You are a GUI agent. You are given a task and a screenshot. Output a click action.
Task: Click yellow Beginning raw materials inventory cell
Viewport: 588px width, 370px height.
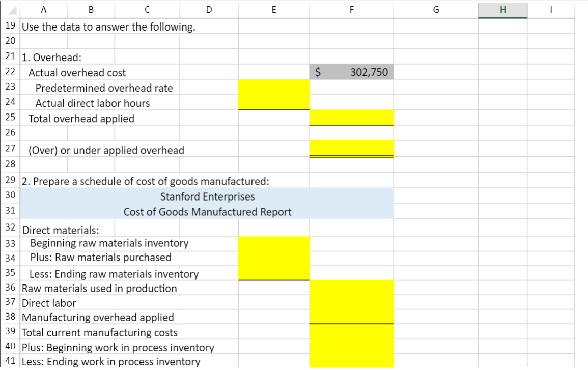(x=273, y=243)
